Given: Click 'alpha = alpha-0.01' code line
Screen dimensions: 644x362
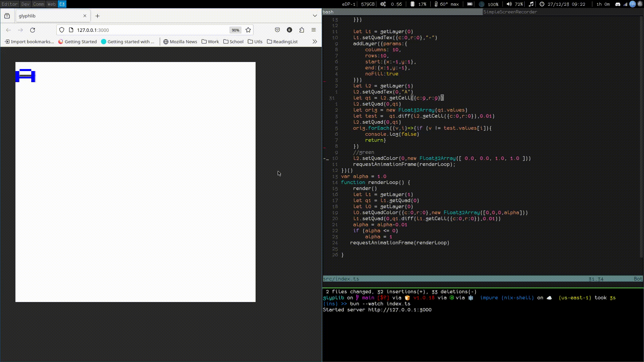Looking at the screenshot, I should click(380, 225).
